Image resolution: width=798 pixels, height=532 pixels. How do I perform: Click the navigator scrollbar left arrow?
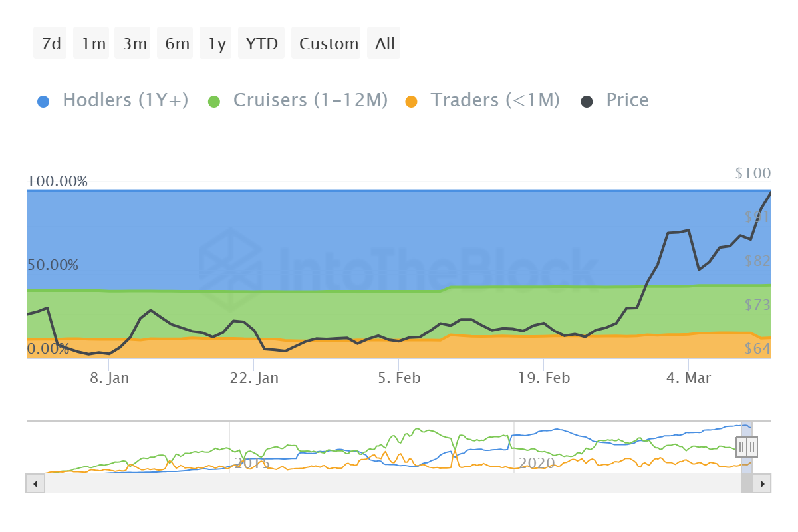click(x=35, y=483)
